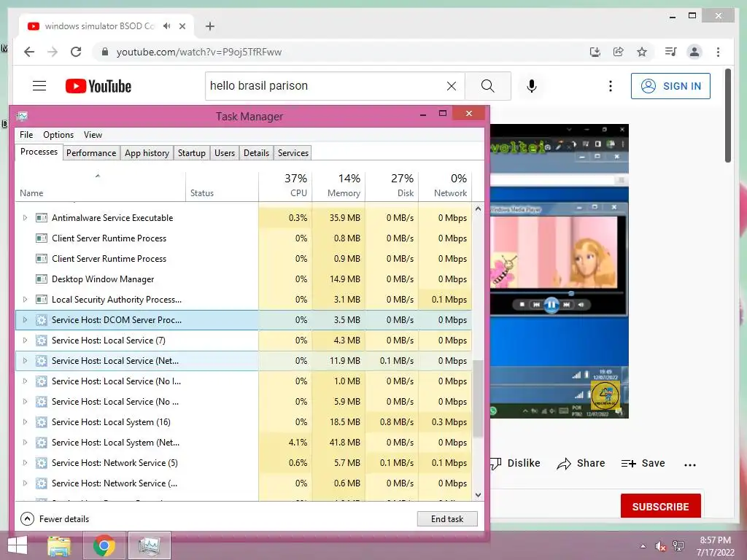Reload the YouTube page

(76, 52)
